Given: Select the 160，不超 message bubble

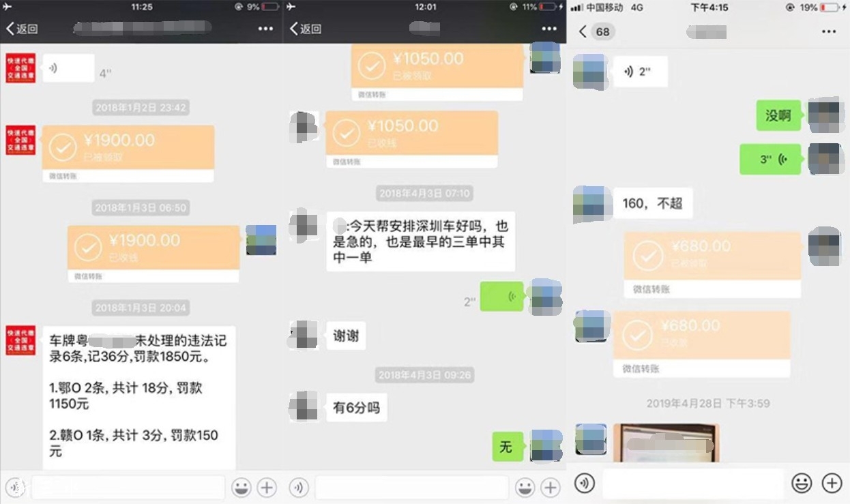Looking at the screenshot, I should (653, 203).
